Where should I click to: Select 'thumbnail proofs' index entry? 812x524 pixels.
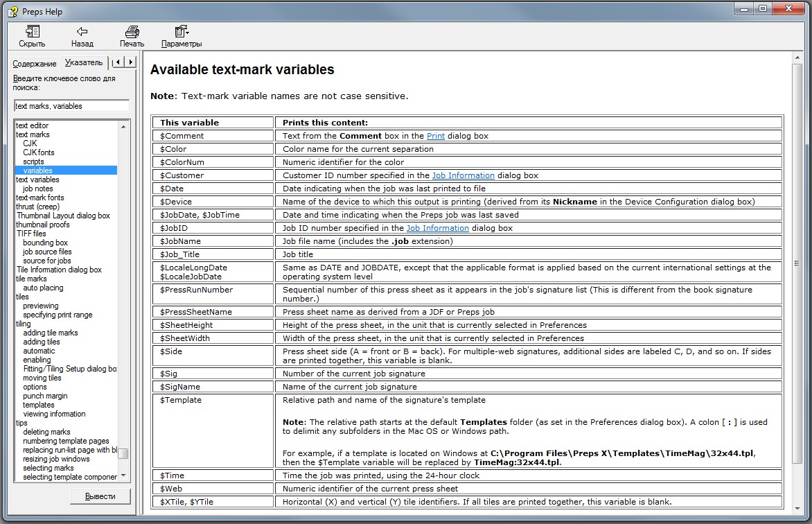42,225
